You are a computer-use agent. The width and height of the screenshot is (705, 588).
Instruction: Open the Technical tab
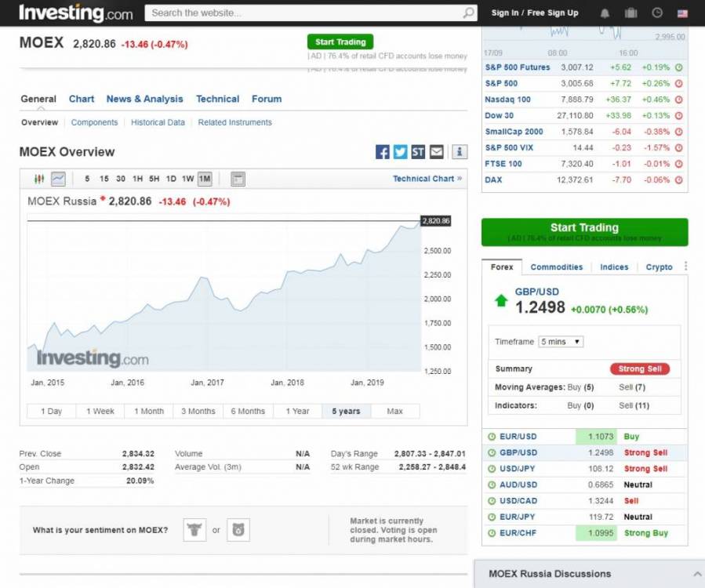pos(217,99)
